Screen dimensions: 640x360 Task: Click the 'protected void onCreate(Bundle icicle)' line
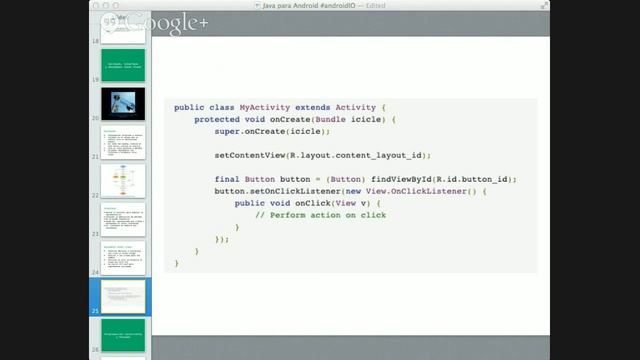295,120
